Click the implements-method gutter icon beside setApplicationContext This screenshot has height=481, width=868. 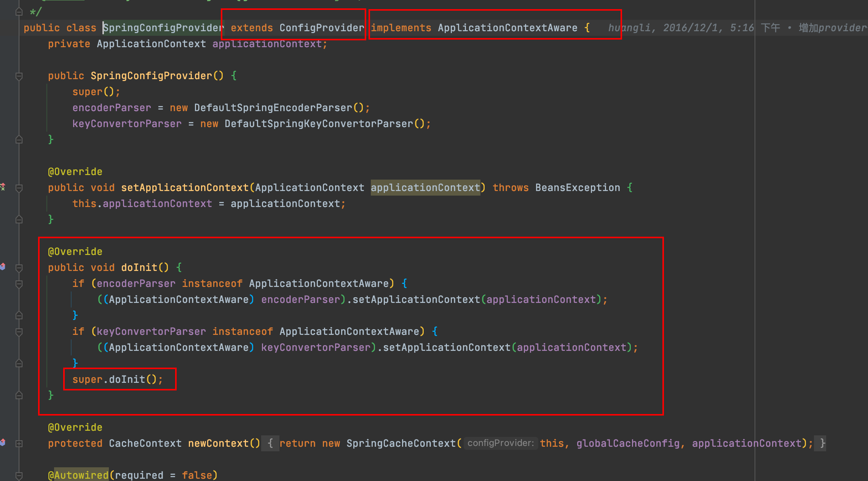point(3,187)
